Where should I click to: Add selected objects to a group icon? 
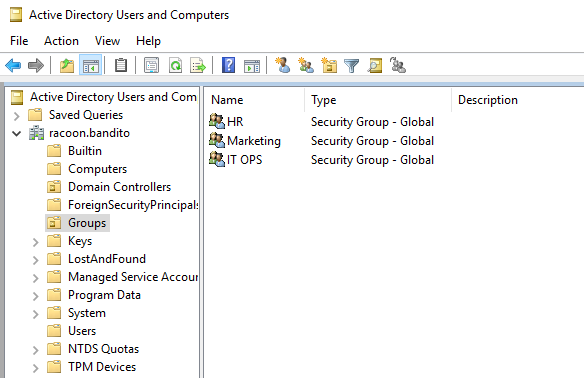coord(398,65)
